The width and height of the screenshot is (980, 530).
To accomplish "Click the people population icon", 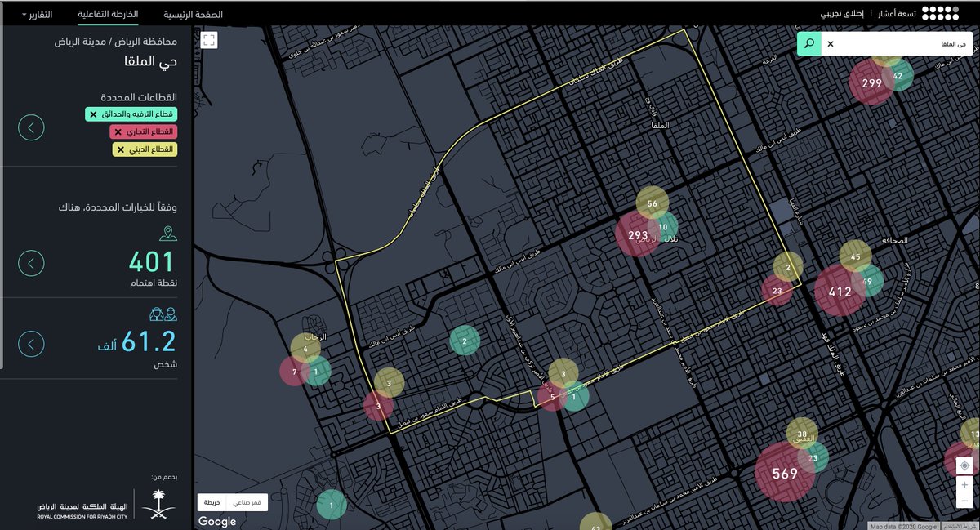I will tap(163, 314).
